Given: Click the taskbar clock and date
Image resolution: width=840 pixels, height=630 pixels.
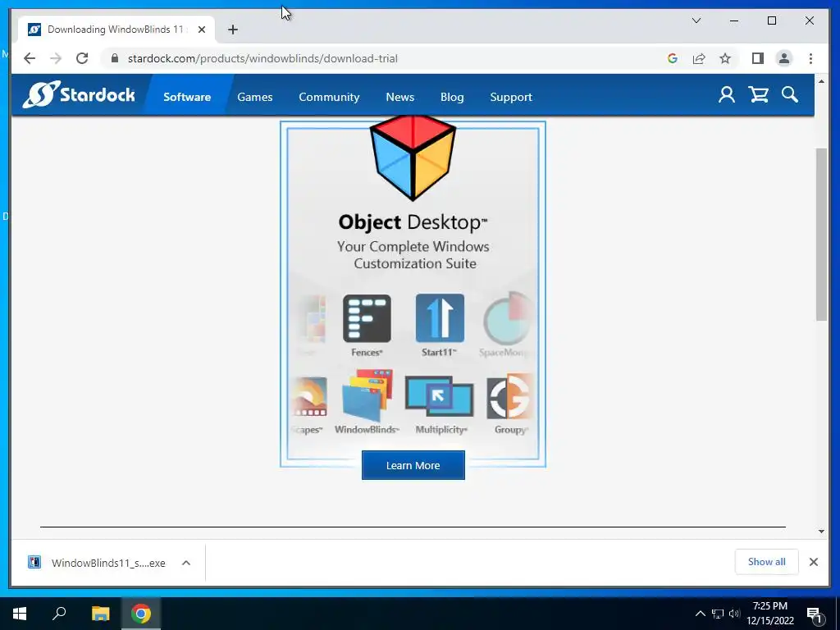Looking at the screenshot, I should pos(769,614).
